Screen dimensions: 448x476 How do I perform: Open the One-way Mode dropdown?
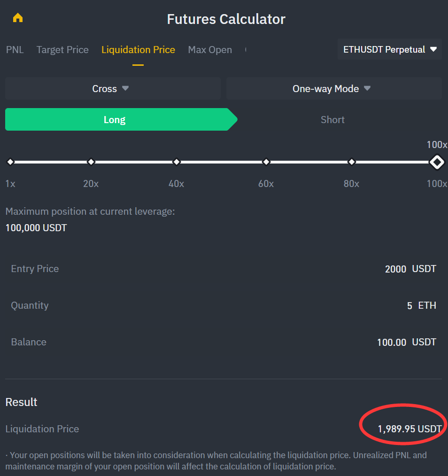(x=333, y=89)
